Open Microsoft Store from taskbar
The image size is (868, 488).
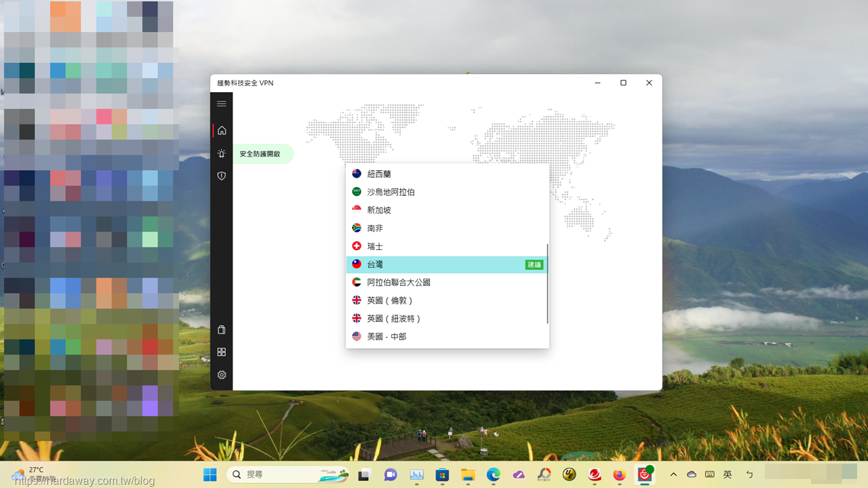pyautogui.click(x=442, y=475)
